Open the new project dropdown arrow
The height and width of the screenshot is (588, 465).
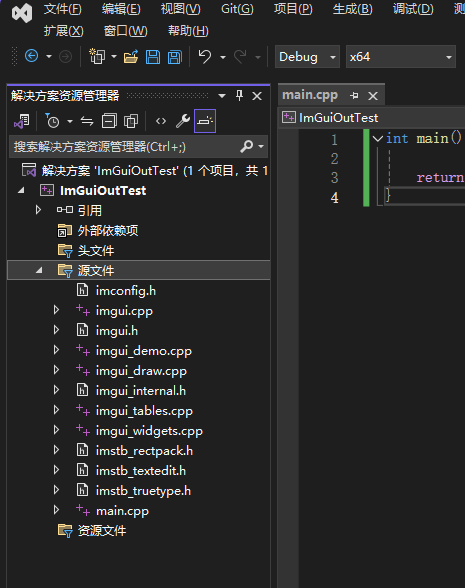(114, 57)
